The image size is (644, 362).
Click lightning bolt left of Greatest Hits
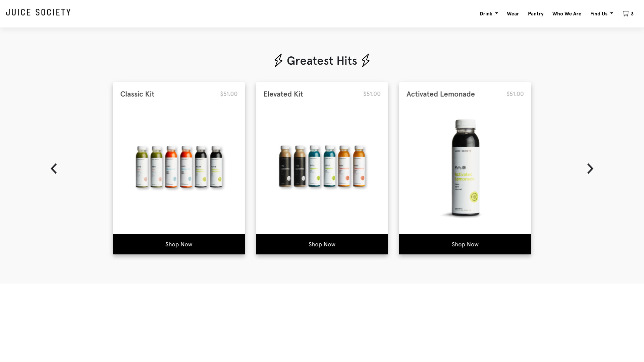click(x=278, y=60)
